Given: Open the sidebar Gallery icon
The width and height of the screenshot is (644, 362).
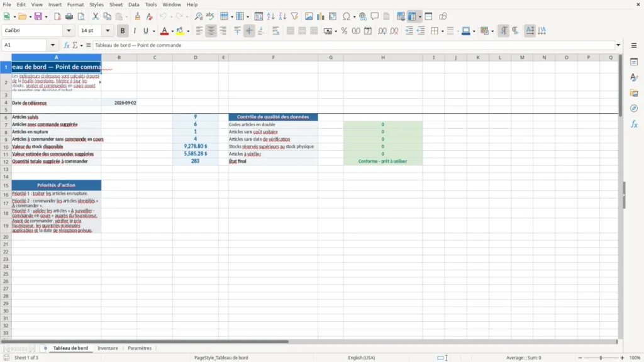Looking at the screenshot, I should pos(634,93).
